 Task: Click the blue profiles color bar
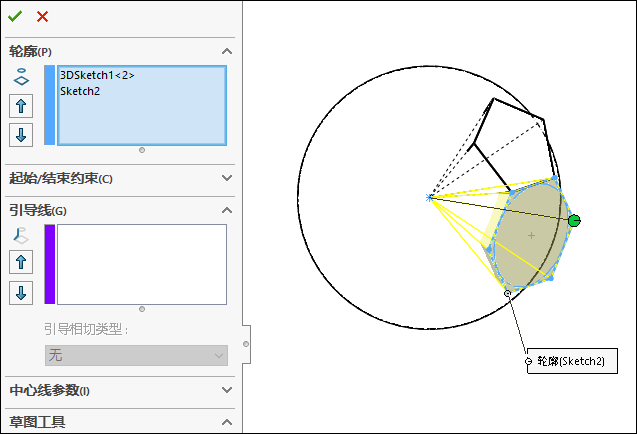[x=50, y=105]
